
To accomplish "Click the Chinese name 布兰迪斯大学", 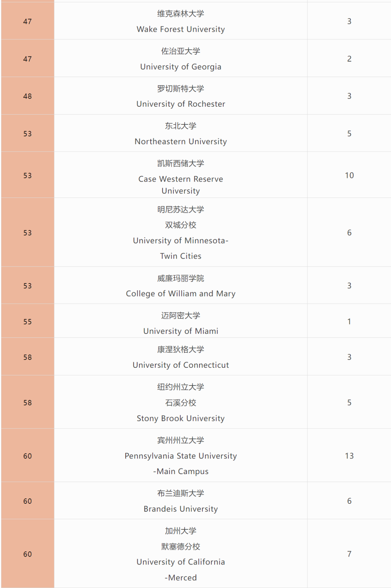I will (181, 493).
